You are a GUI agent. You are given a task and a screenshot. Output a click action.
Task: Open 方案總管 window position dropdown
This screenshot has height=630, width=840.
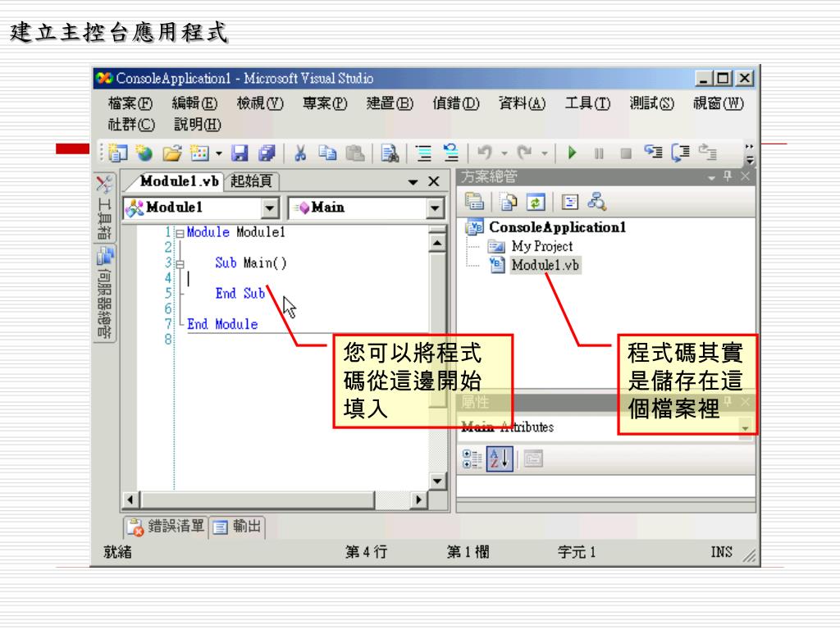click(x=711, y=177)
